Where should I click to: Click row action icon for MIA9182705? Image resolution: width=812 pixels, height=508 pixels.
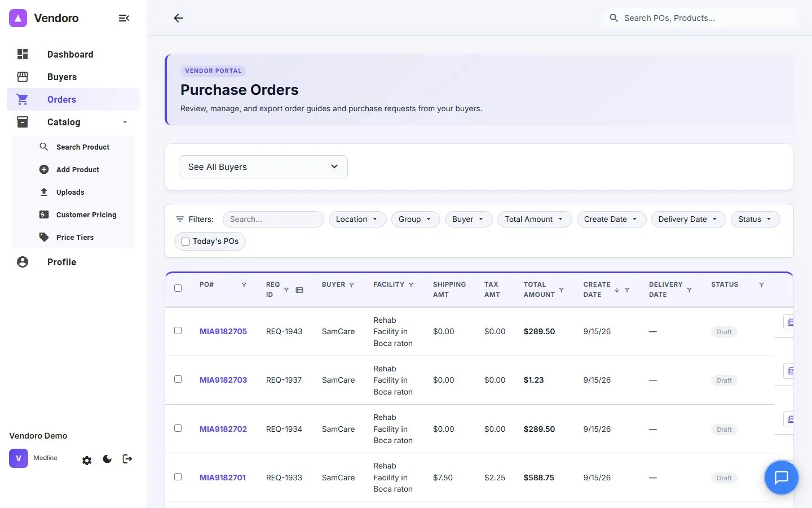click(x=789, y=322)
